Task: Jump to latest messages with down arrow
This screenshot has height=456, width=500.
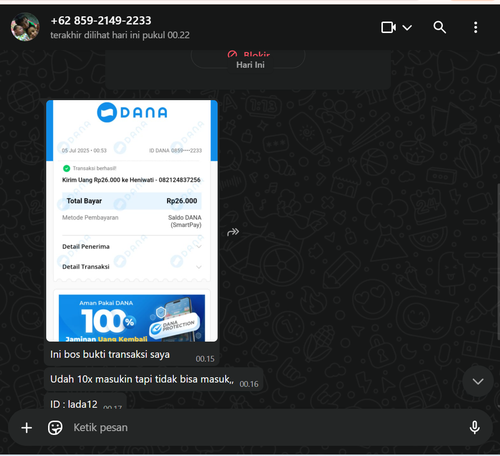Action: pos(478,381)
